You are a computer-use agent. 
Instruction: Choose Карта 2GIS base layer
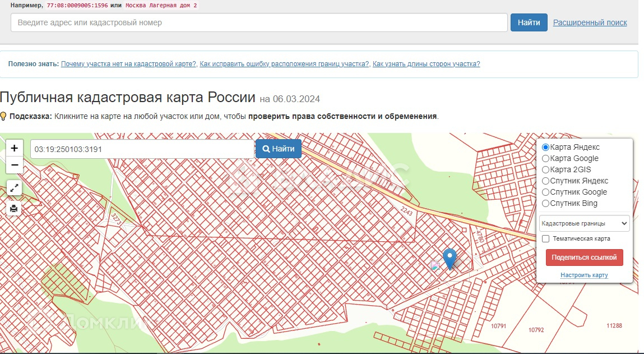tap(545, 169)
